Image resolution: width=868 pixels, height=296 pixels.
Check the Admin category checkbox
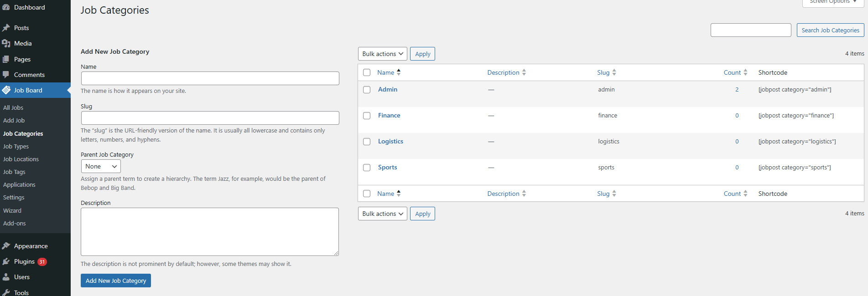click(367, 90)
